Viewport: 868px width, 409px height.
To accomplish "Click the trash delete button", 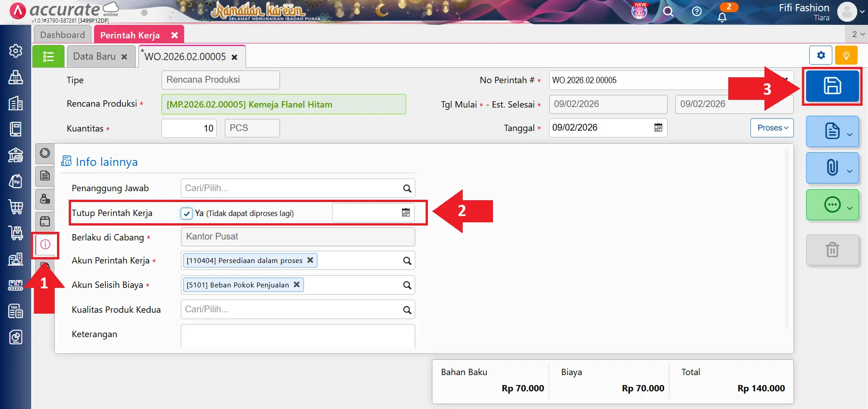I will (x=832, y=249).
